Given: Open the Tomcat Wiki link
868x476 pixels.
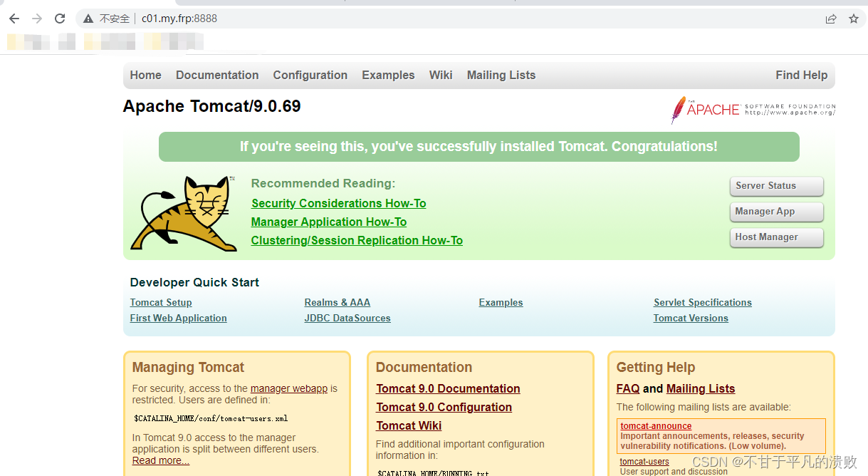Looking at the screenshot, I should [x=409, y=425].
